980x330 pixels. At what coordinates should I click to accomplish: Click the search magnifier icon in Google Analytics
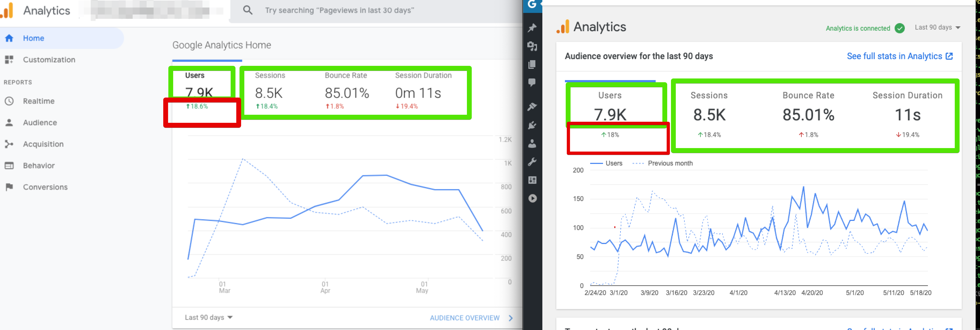[248, 10]
